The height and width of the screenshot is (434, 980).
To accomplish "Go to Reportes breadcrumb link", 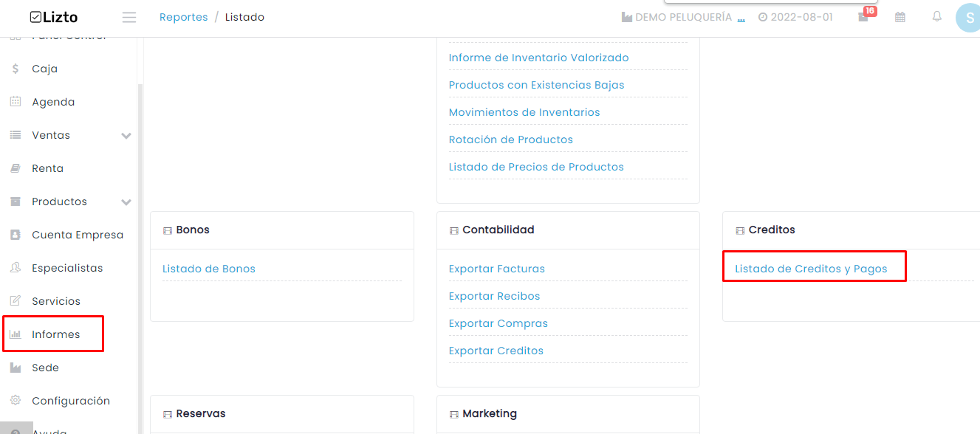I will (x=184, y=17).
